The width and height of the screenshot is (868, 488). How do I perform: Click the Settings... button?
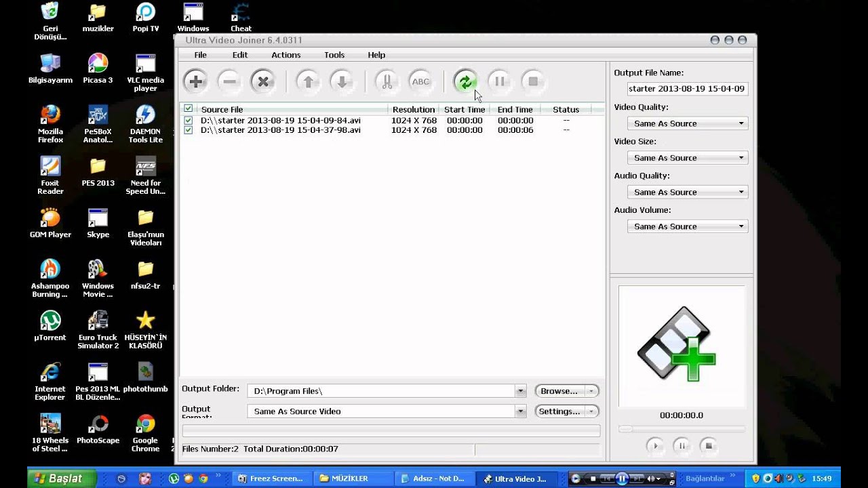point(560,411)
